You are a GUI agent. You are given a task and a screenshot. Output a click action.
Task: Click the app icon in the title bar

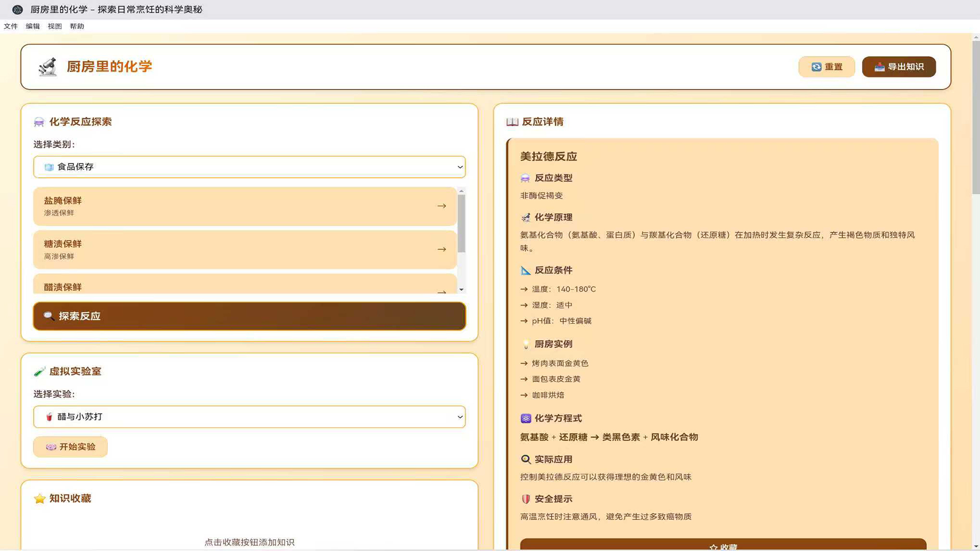17,10
